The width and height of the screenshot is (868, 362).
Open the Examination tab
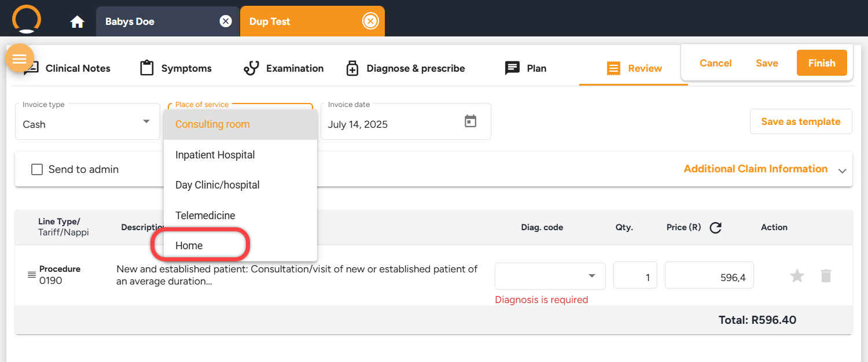(284, 68)
